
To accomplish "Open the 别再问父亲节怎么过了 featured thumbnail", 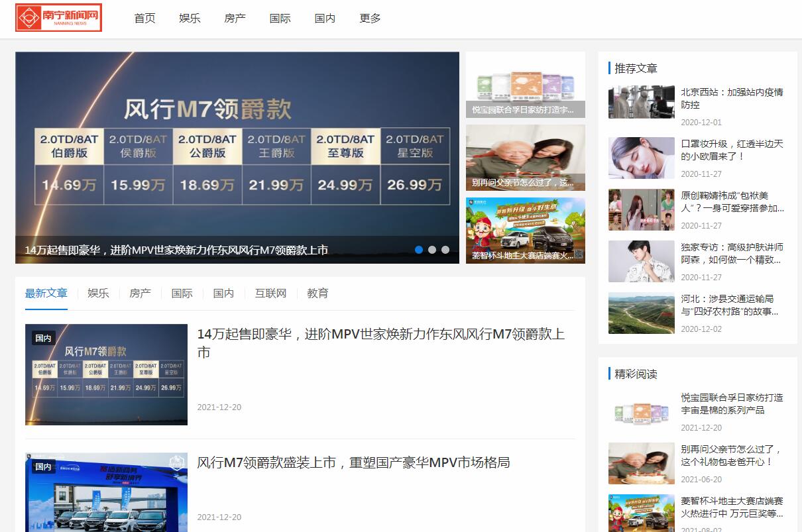I will click(526, 158).
